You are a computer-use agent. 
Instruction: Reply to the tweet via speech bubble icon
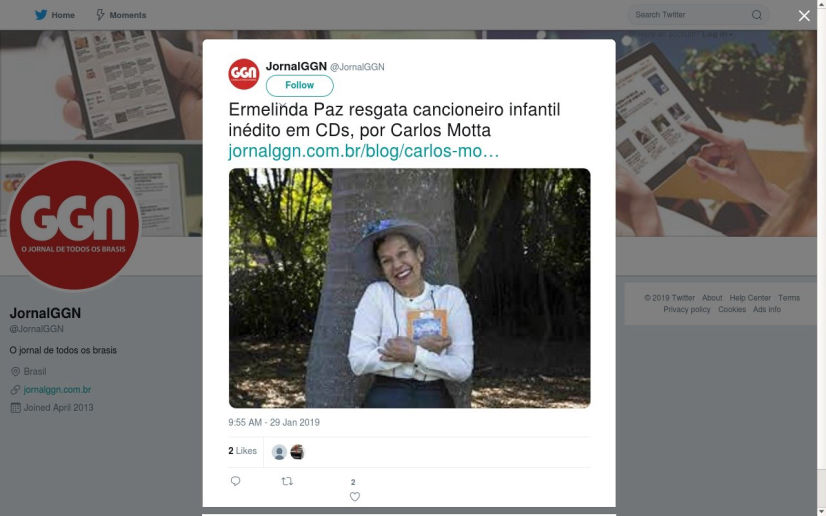pyautogui.click(x=235, y=481)
